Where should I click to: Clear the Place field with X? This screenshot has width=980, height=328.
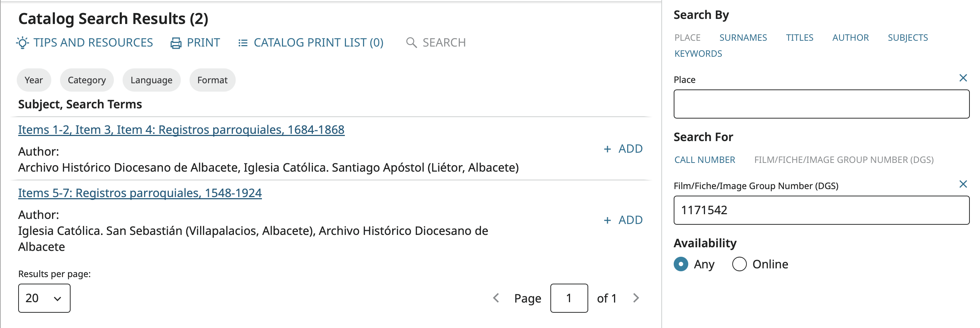click(963, 78)
